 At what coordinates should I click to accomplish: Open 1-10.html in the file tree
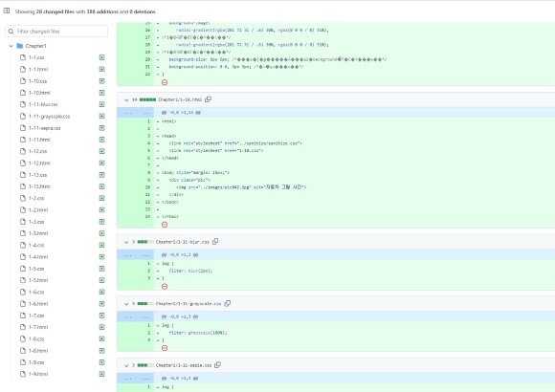(x=39, y=93)
